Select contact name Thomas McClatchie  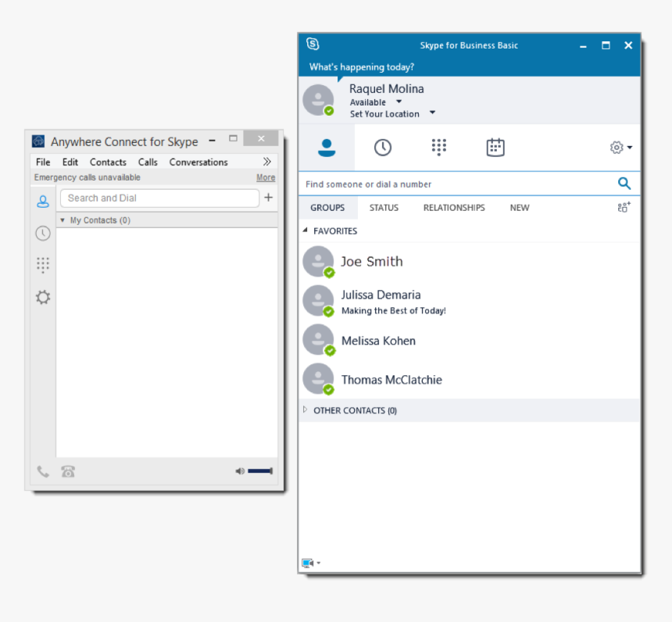point(391,379)
